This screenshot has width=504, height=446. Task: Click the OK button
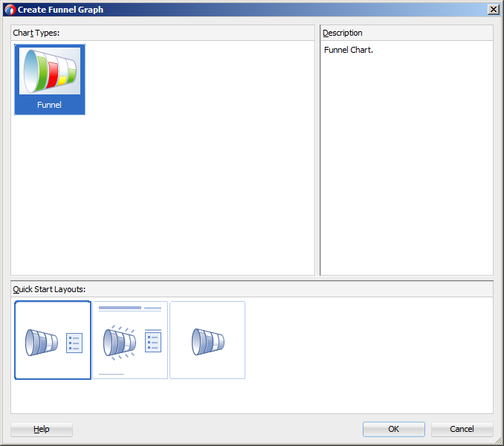click(x=394, y=429)
